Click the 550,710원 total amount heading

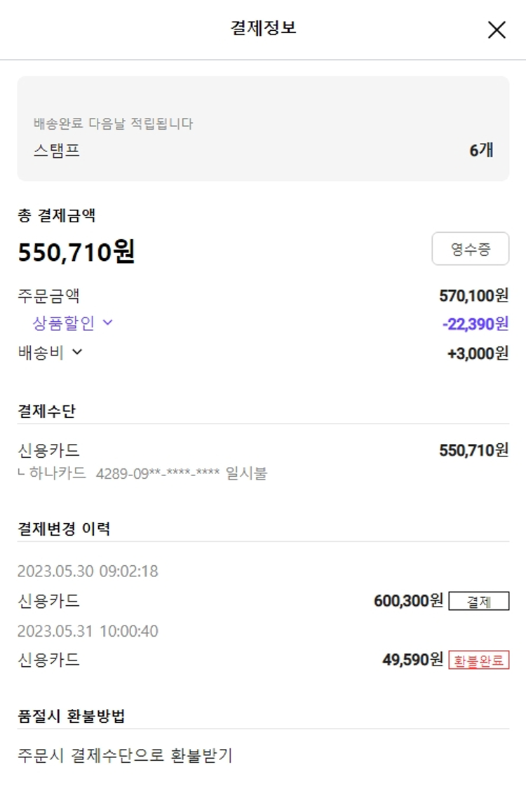(76, 252)
